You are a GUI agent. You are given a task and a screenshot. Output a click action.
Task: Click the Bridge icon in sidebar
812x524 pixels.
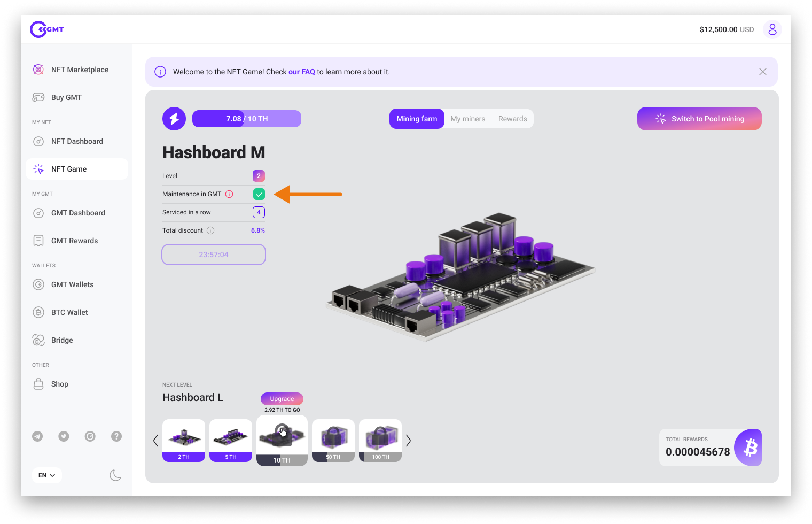[x=38, y=340]
